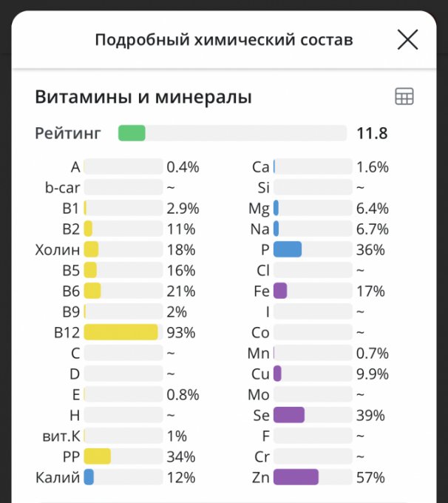Click the B6 vitamin 21% value
The image size is (448, 503).
[181, 291]
